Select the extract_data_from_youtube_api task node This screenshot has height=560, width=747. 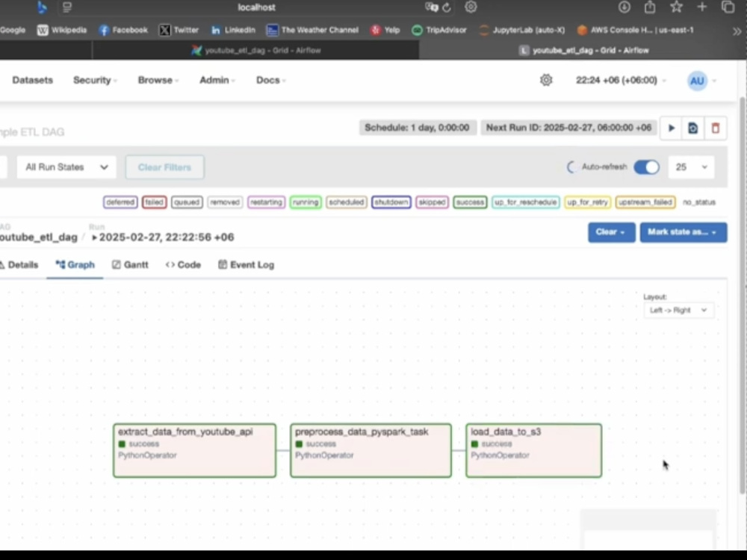(194, 450)
